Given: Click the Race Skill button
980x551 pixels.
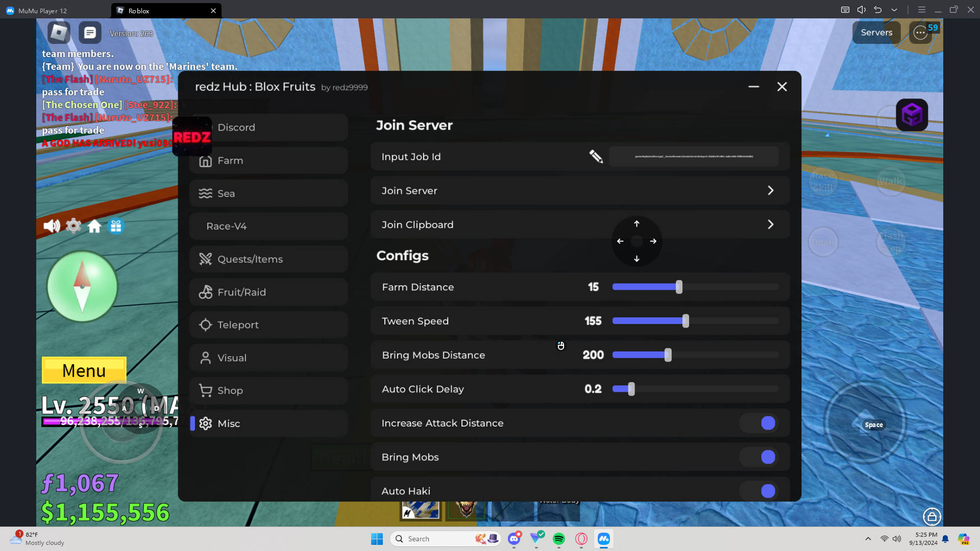Looking at the screenshot, I should click(x=823, y=181).
